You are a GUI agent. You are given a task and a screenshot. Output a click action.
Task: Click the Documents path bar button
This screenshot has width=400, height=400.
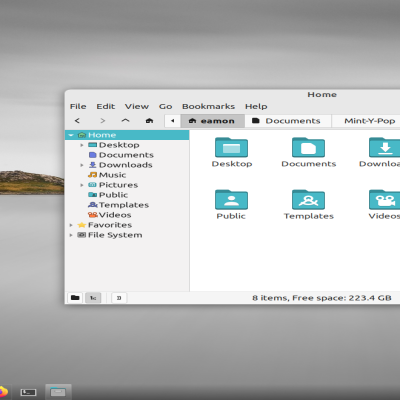point(288,121)
